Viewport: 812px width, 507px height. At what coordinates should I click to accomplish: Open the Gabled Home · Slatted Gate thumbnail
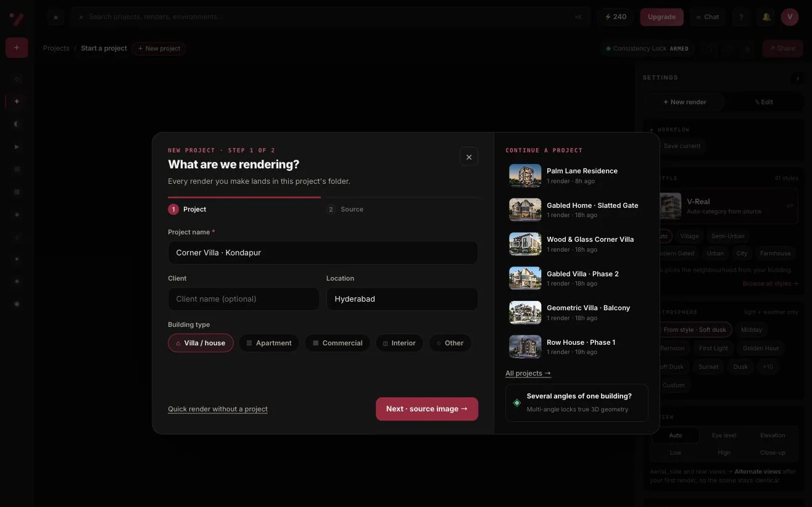coord(525,210)
